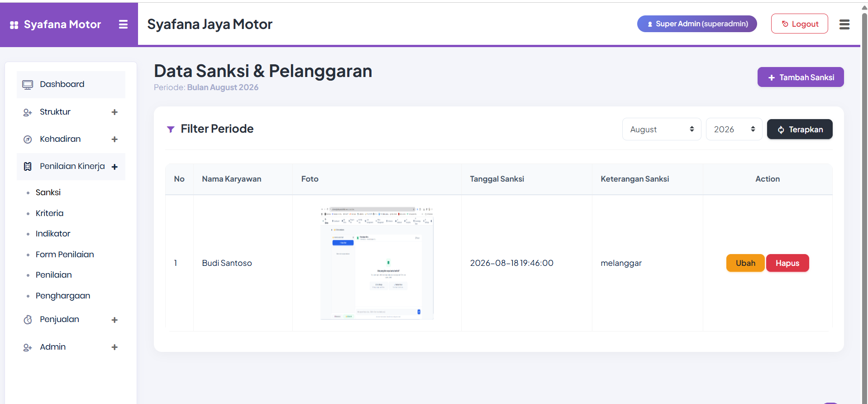
Task: Open the Penghargaan submenu item
Action: [x=63, y=296]
